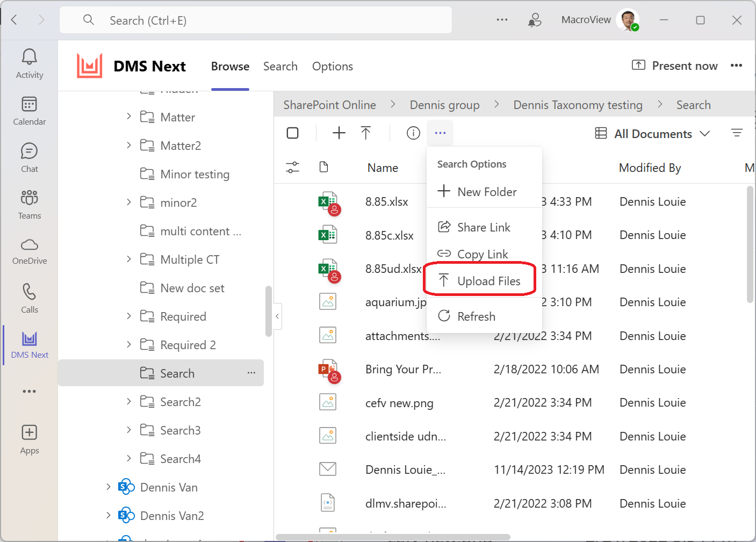The image size is (756, 542).
Task: Select the Minor testing folder
Action: [195, 174]
